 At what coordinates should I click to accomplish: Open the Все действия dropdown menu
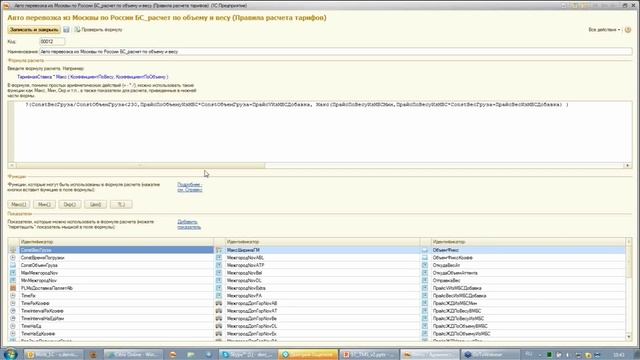coord(604,30)
